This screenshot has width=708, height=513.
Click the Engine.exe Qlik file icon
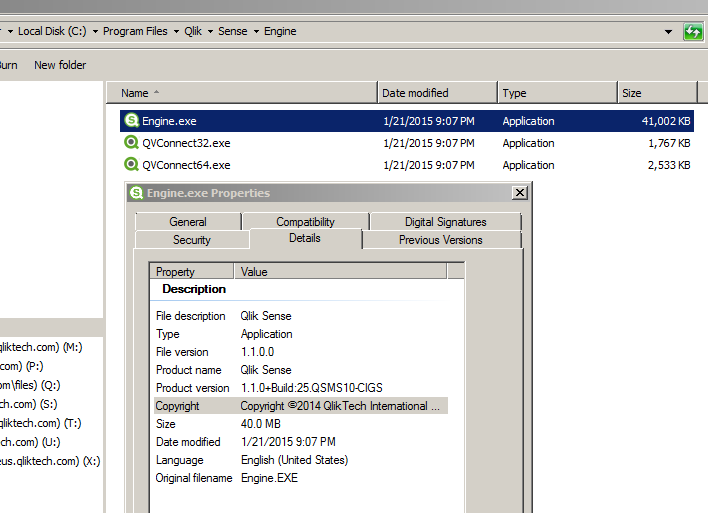(x=131, y=121)
